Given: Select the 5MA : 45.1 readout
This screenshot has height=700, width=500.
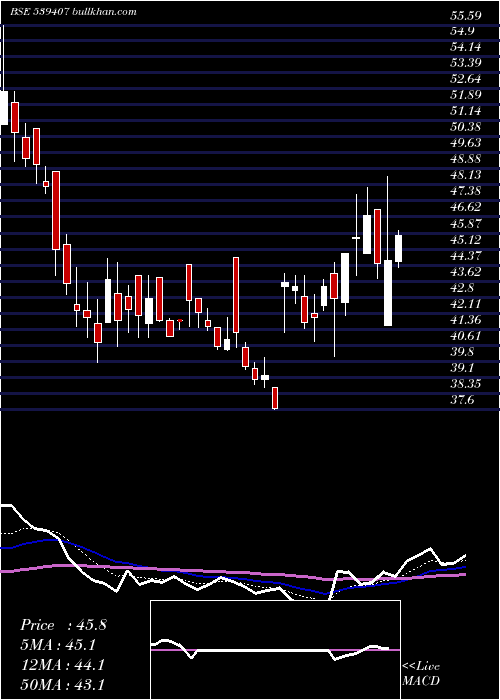Looking at the screenshot, I should click(58, 645).
